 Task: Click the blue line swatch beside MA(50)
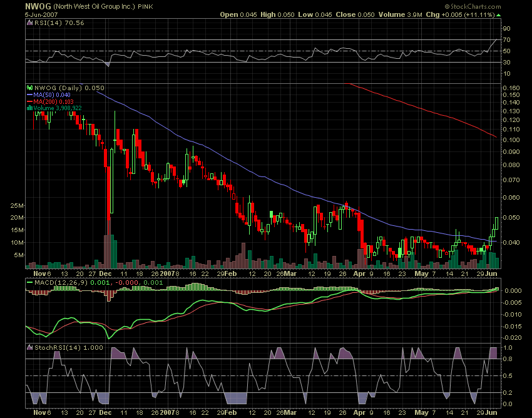point(29,95)
